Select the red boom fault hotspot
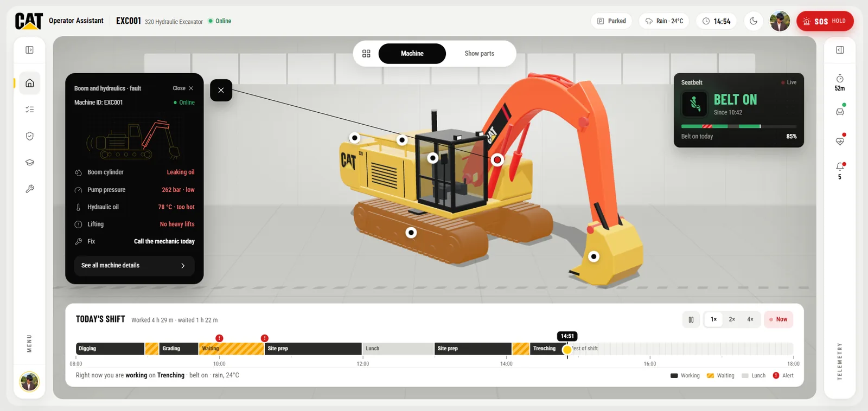The height and width of the screenshot is (411, 868). click(497, 159)
